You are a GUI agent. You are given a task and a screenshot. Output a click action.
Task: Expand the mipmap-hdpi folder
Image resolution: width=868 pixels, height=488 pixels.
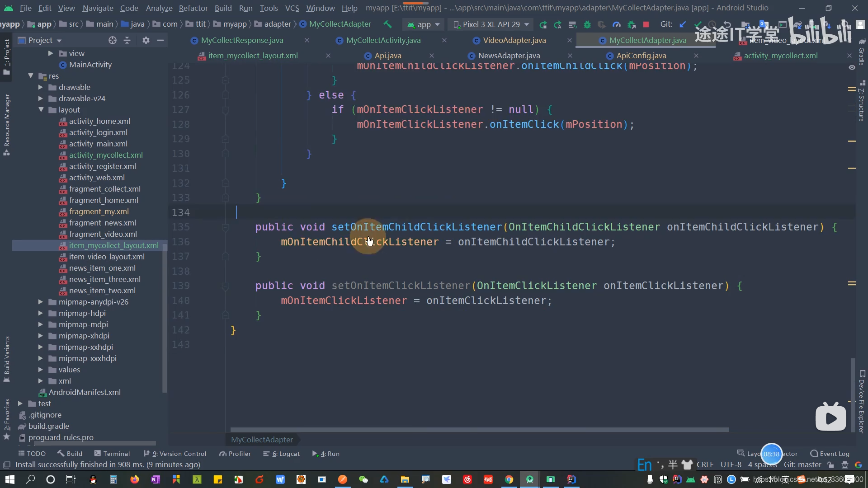(x=41, y=313)
